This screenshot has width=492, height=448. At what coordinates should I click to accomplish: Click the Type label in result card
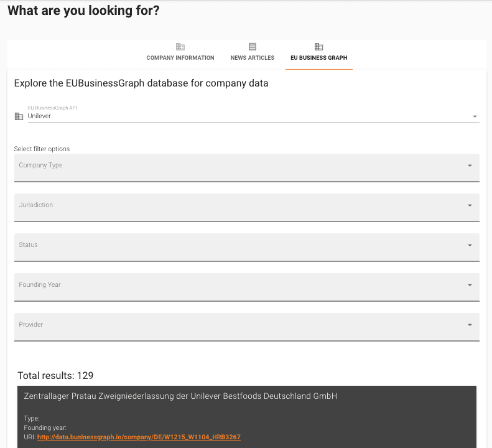click(x=32, y=418)
